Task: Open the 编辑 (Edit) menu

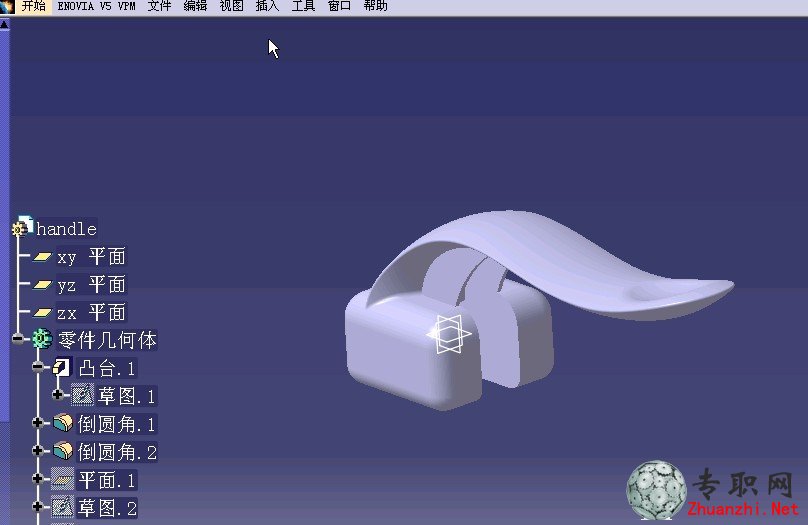Action: click(195, 6)
